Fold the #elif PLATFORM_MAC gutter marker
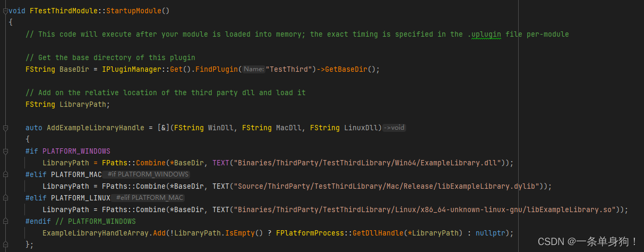This screenshot has width=644, height=252. 5,174
